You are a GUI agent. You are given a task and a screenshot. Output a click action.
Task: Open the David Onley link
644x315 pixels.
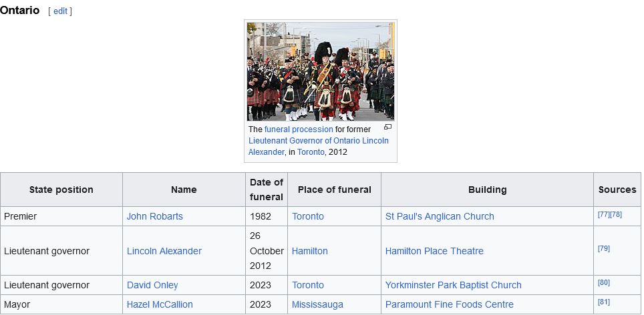click(x=152, y=285)
